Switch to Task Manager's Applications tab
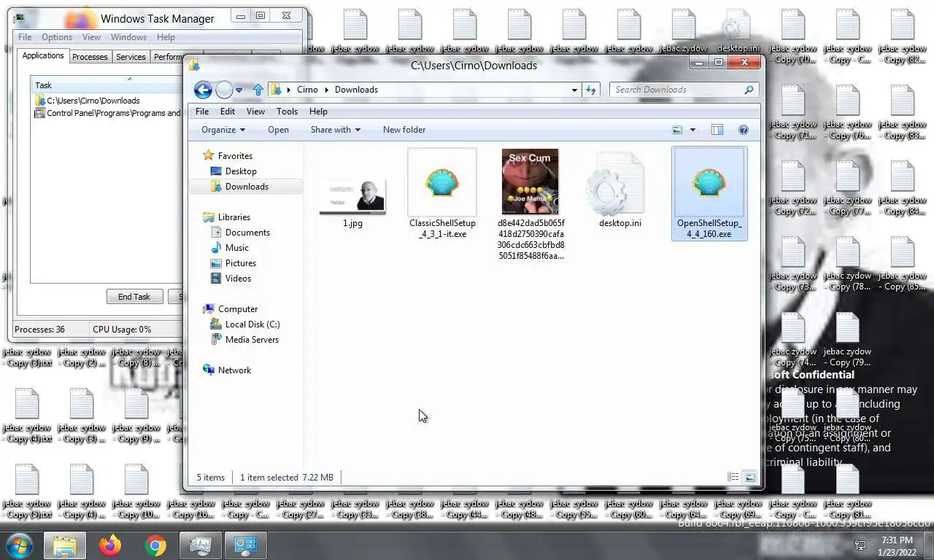934x560 pixels. click(43, 55)
